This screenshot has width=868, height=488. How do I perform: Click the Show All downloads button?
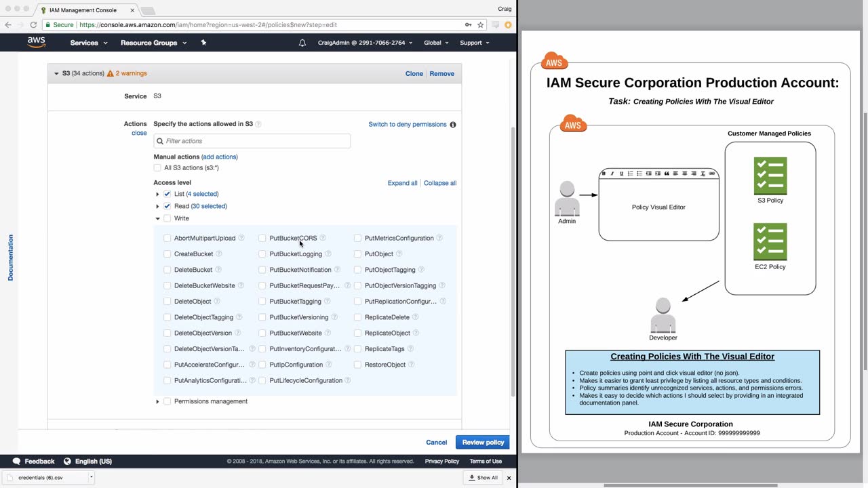coord(484,477)
